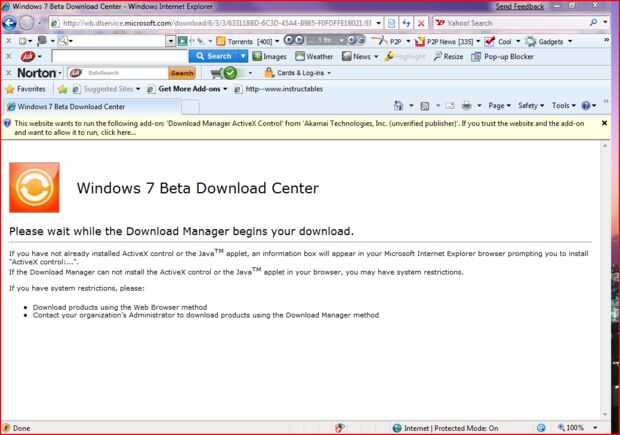The height and width of the screenshot is (435, 620).
Task: Click in the address bar URL field
Action: tap(216, 23)
